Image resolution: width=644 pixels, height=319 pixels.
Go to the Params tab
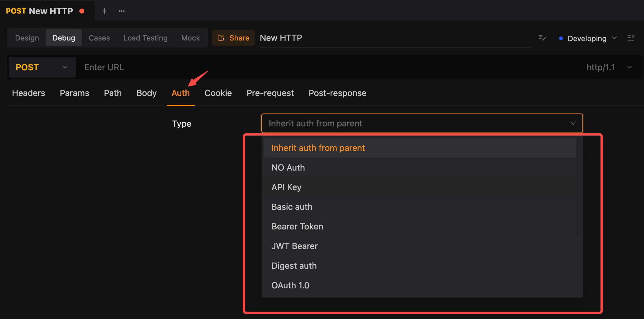[x=74, y=93]
